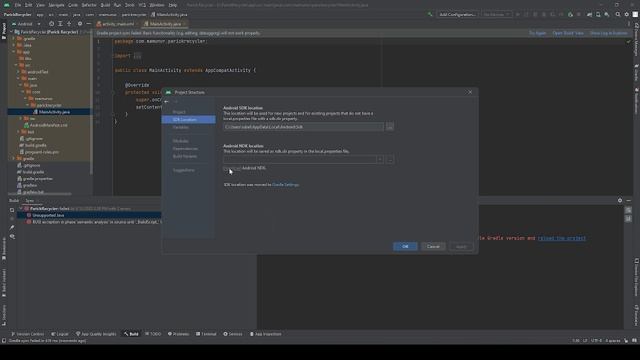Viewport: 640px width, 360px height.
Task: Click Collapse All in project panel
Action: (x=69, y=24)
